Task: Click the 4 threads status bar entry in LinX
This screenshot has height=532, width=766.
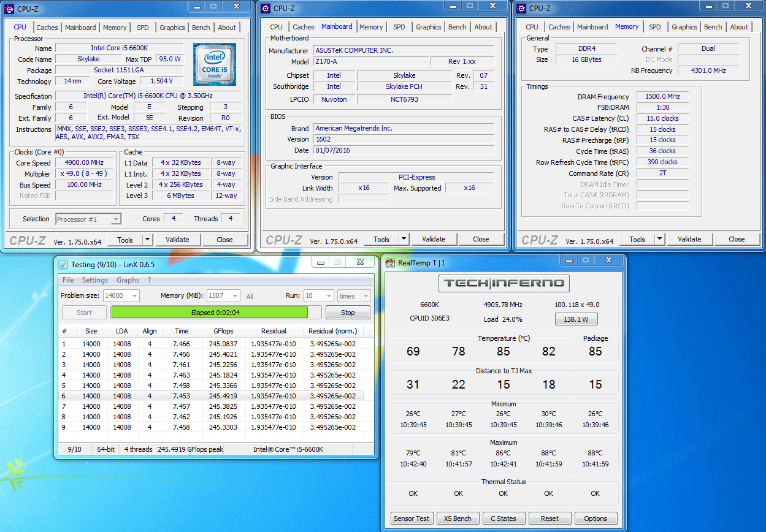Action: pyautogui.click(x=138, y=449)
